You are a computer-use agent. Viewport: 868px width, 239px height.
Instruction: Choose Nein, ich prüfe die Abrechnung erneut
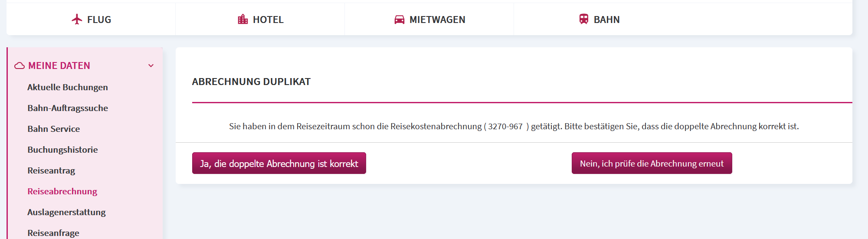point(652,163)
